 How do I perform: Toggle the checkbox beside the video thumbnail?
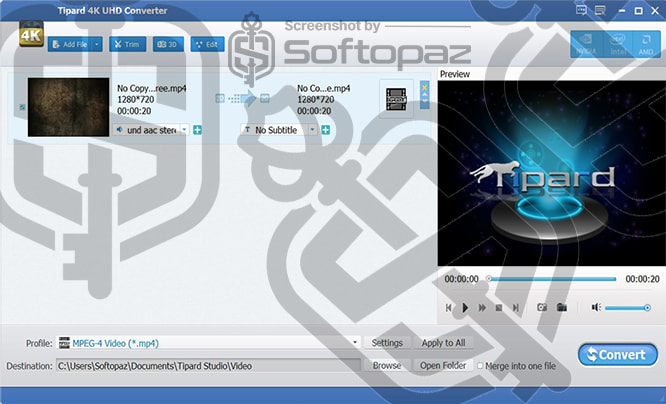pos(22,107)
